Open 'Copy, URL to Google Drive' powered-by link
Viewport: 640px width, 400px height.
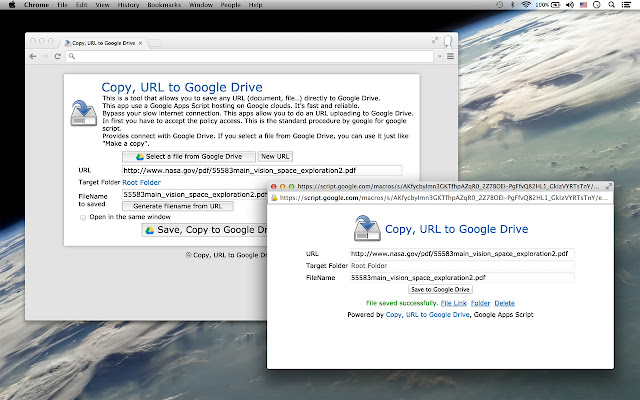tap(427, 315)
